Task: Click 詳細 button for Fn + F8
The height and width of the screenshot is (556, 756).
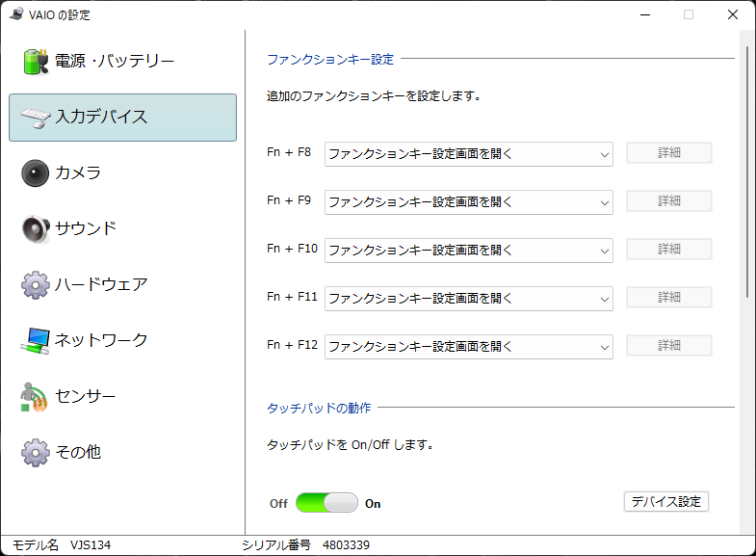Action: pos(669,153)
